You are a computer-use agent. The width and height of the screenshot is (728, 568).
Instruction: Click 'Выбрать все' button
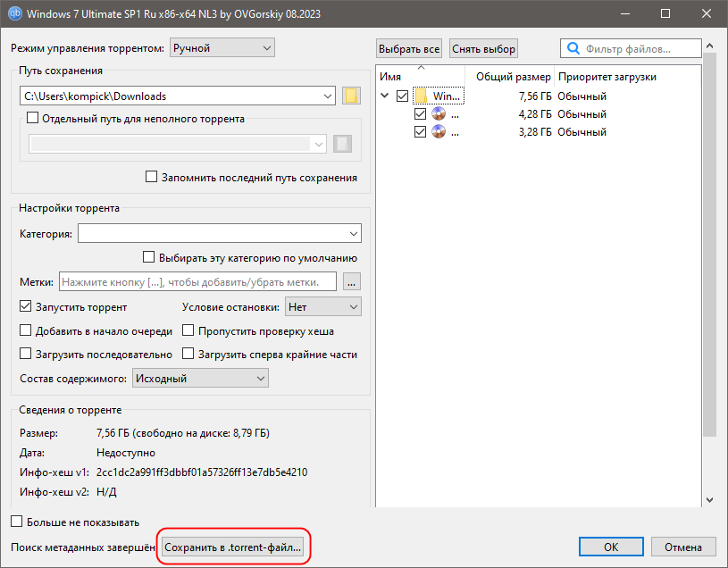point(408,49)
